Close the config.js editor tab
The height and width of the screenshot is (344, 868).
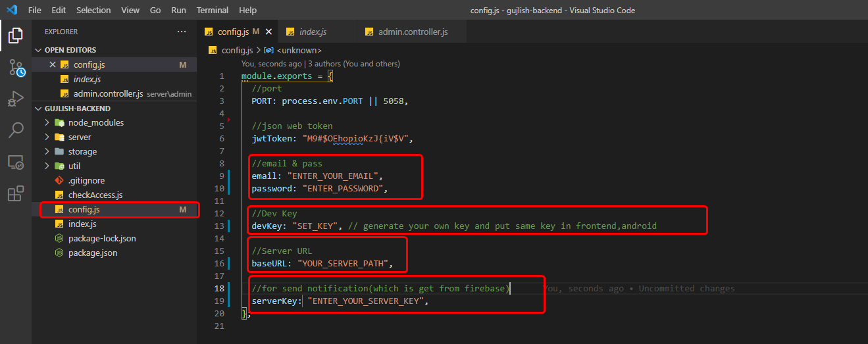[268, 32]
